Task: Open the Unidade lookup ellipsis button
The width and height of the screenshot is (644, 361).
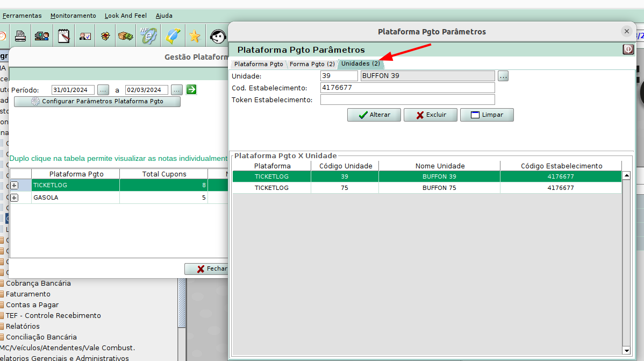Action: (503, 76)
